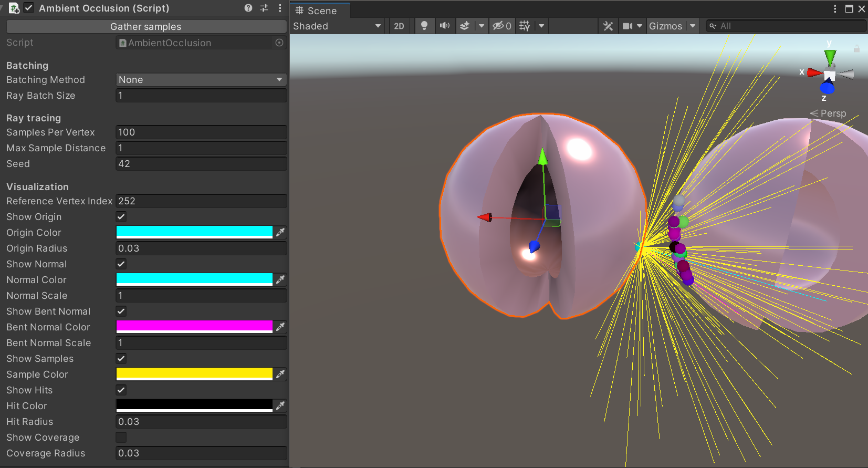
Task: Click Bent Normal Scale value field
Action: [201, 343]
